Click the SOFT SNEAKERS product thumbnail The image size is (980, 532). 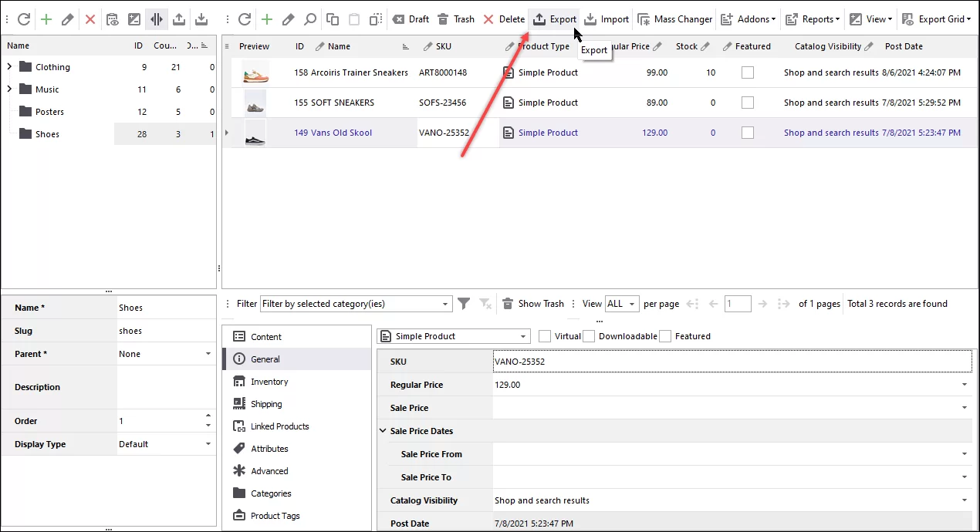(255, 102)
